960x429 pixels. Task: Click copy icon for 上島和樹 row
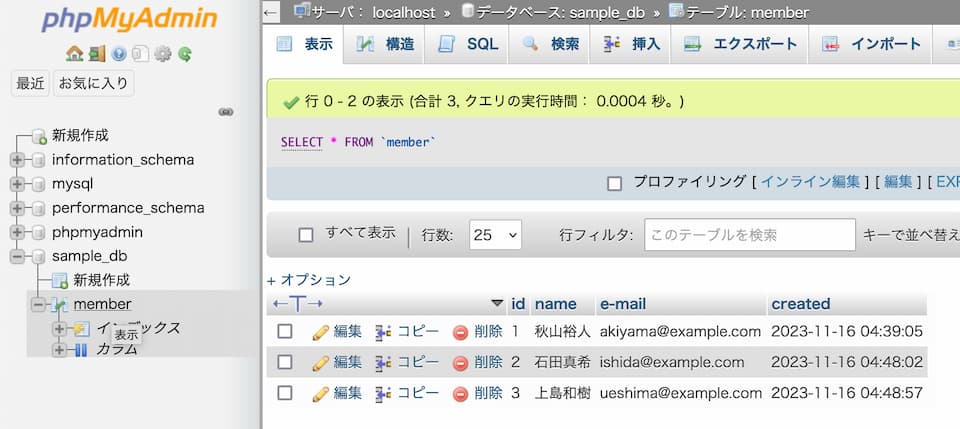click(383, 393)
